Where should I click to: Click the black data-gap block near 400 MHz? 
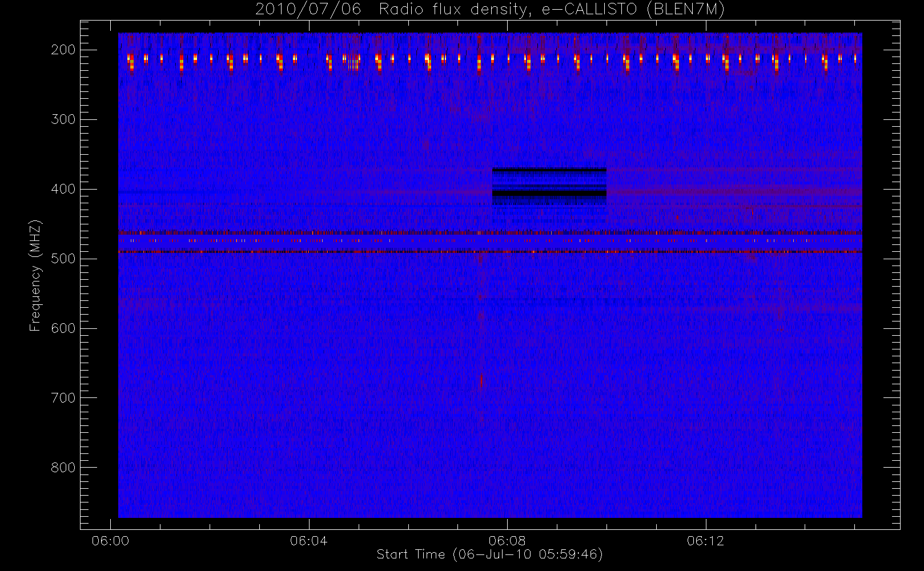pos(549,187)
